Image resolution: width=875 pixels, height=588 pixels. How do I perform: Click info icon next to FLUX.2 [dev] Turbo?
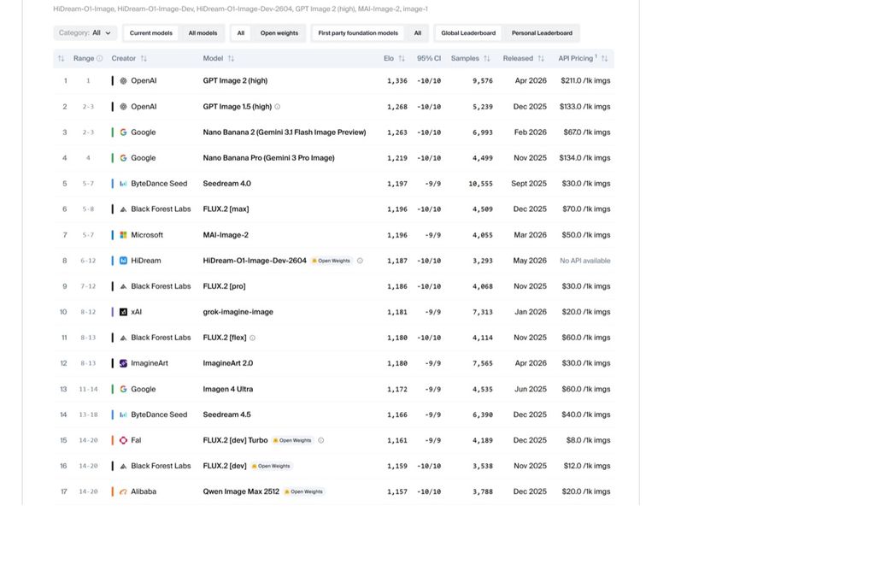point(321,440)
